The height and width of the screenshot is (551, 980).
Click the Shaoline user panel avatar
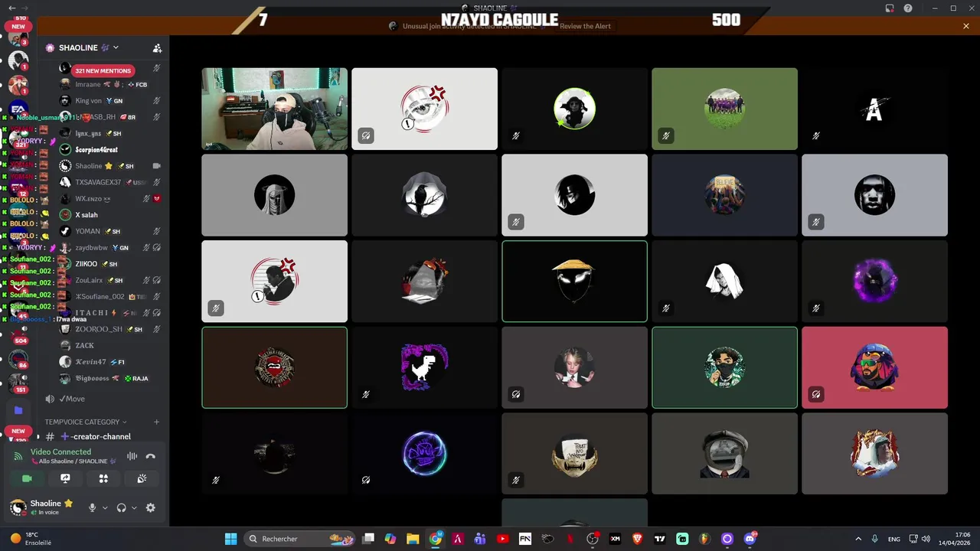click(x=18, y=507)
